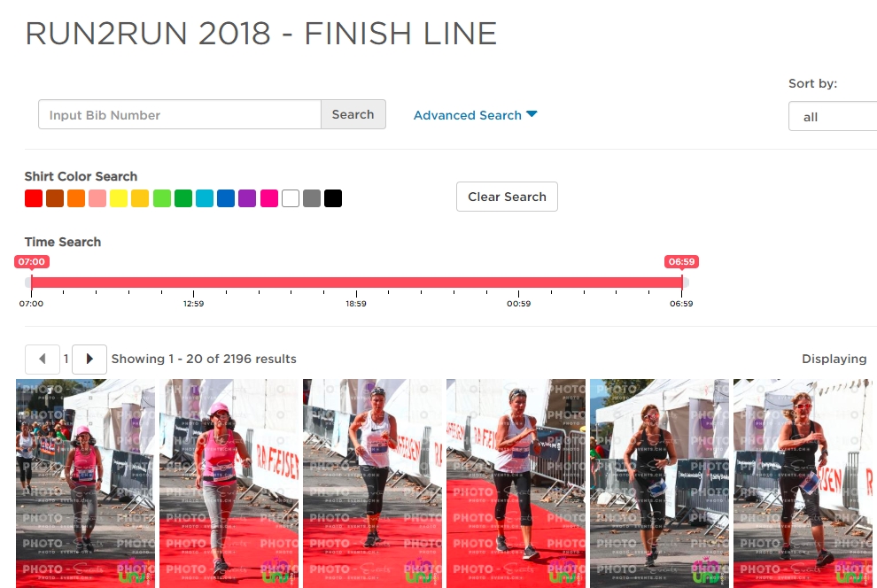Choose the yellow shirt color swatch
Viewport: 877px width, 588px height.
point(119,198)
